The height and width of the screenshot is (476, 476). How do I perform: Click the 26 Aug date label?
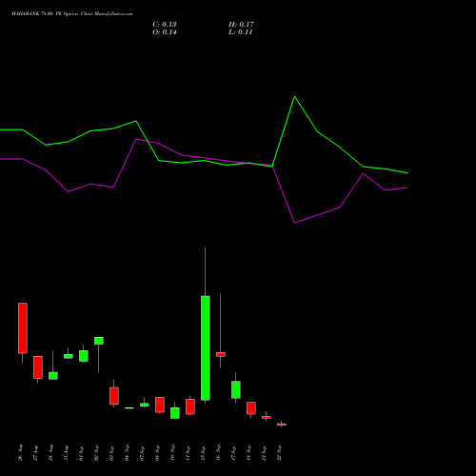click(21, 452)
